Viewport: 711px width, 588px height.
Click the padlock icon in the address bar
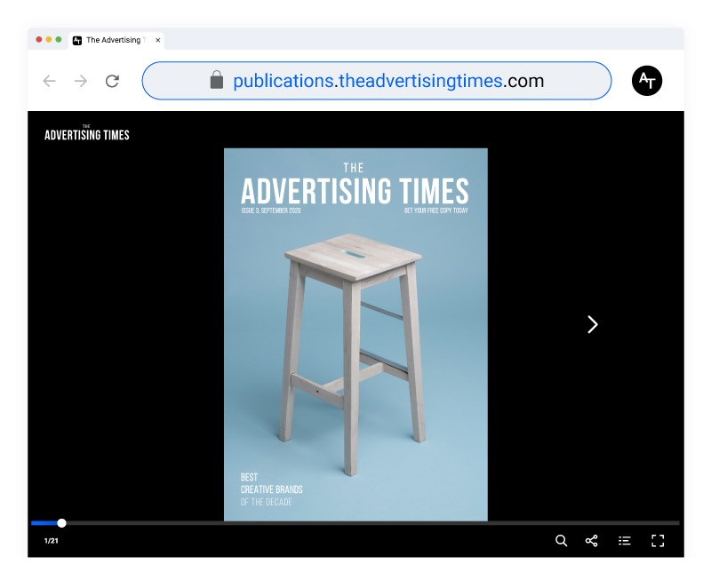(x=216, y=81)
